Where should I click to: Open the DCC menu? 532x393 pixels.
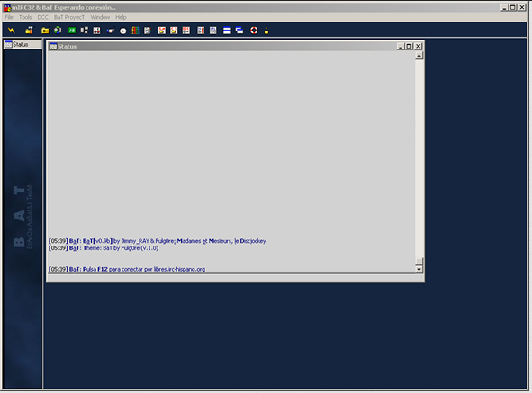42,17
